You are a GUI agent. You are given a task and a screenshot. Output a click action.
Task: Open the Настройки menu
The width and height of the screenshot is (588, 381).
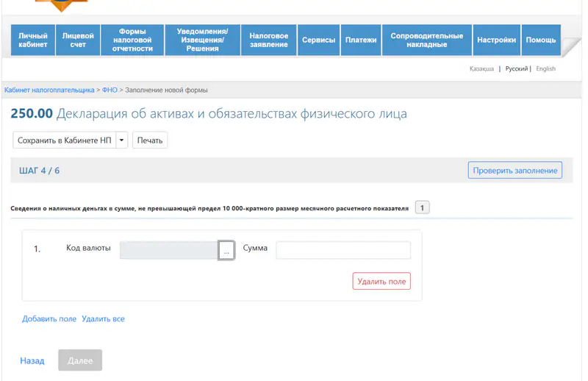coord(496,40)
